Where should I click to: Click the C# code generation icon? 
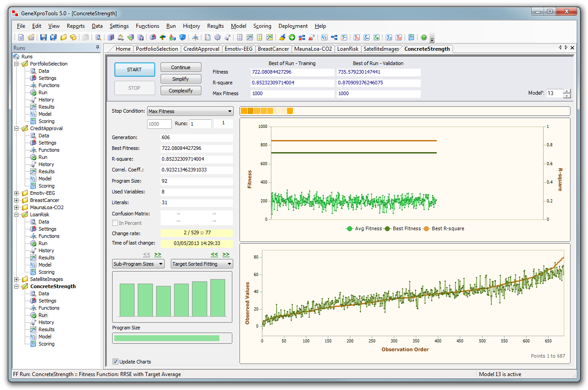pyautogui.click(x=376, y=38)
